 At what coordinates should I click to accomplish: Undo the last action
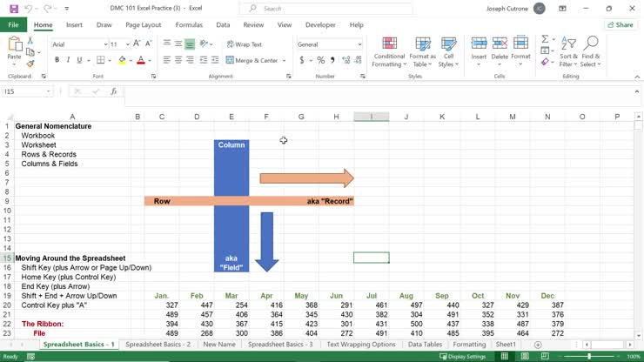[x=29, y=9]
